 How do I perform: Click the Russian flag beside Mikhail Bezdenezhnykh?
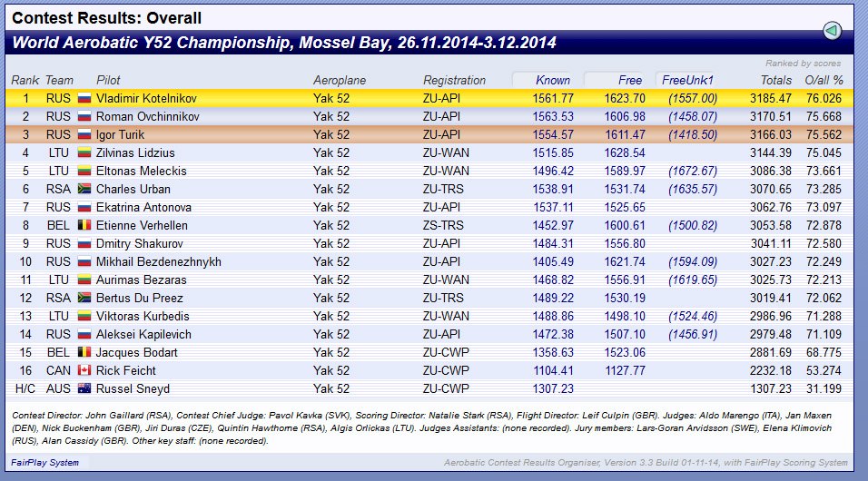(x=84, y=261)
